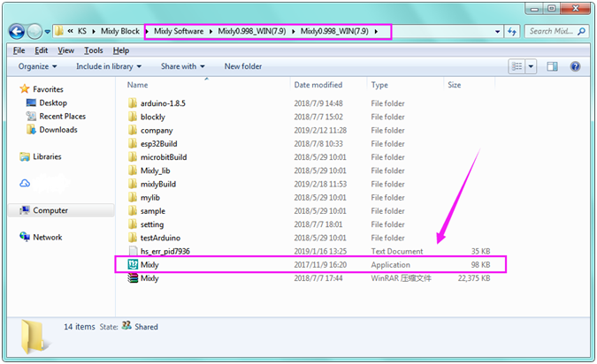The height and width of the screenshot is (364, 597).
Task: Click the Text Document type cell
Action: (x=397, y=252)
